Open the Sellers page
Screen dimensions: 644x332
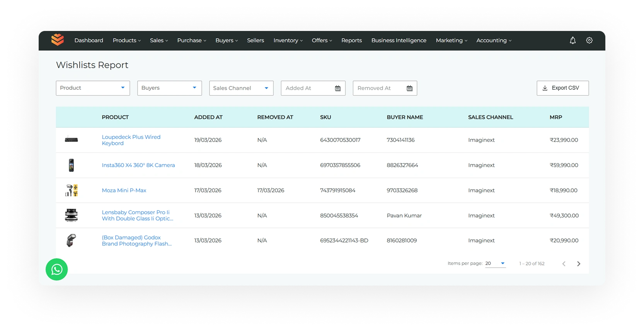click(x=256, y=40)
